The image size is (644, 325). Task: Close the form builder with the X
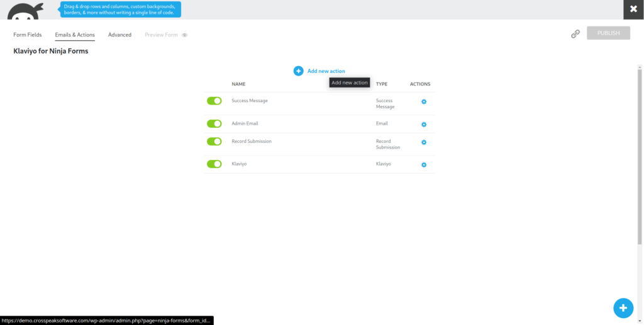click(633, 9)
